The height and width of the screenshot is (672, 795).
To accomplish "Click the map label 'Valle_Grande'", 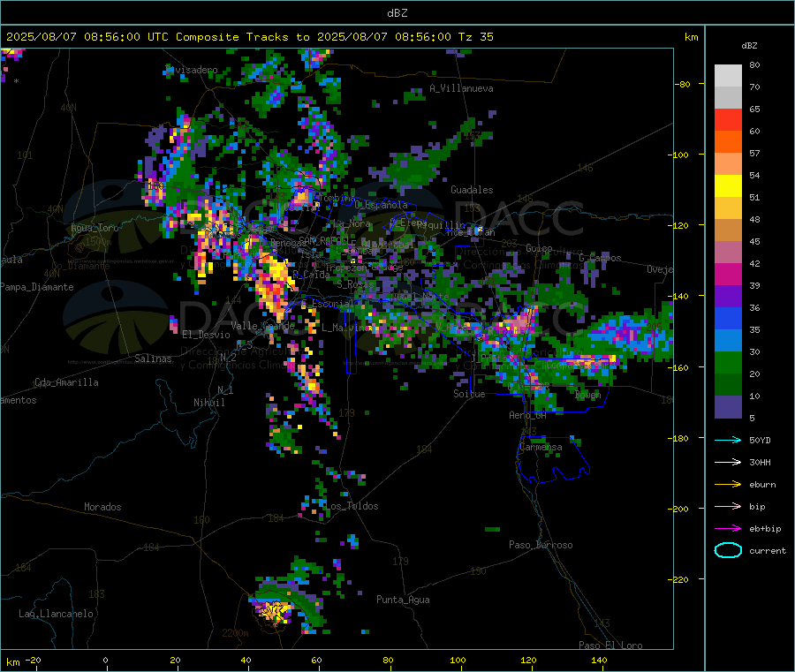I will coord(262,325).
